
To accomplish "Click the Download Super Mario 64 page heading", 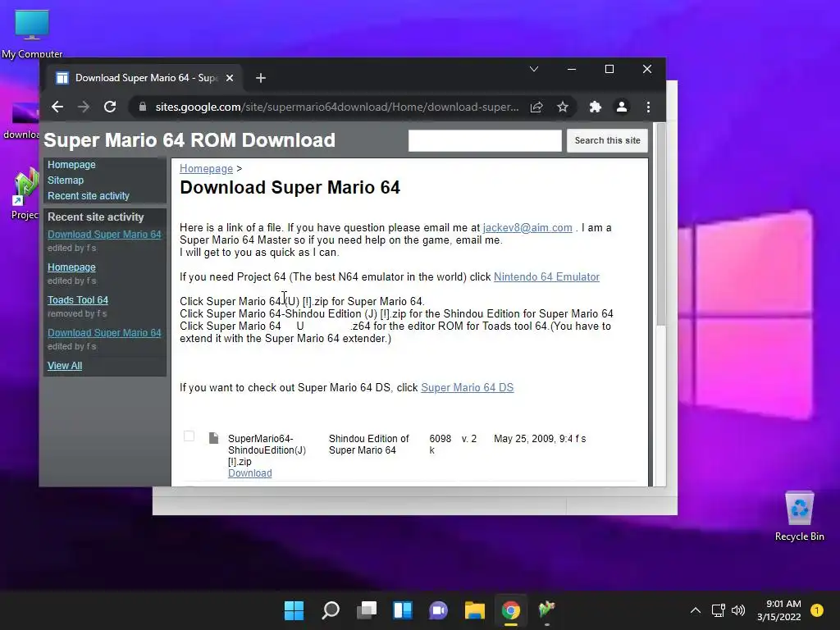I will pos(290,188).
